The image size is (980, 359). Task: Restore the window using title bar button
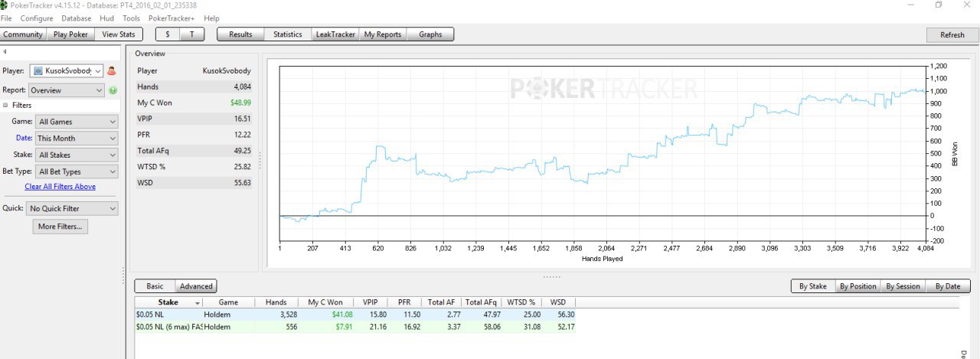coord(939,5)
